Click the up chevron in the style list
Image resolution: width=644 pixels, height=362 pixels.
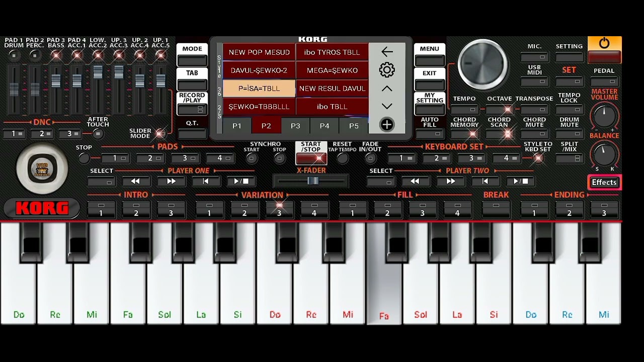387,88
